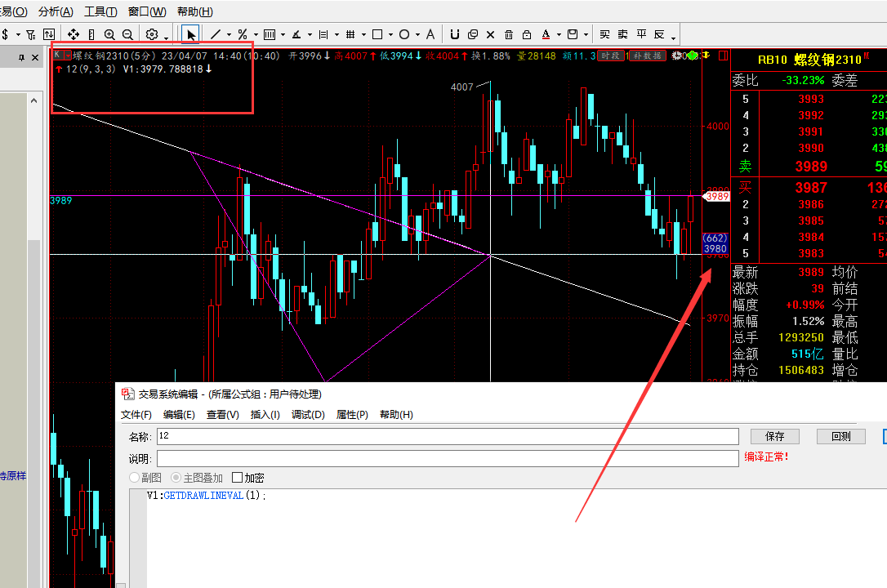Toggle the 加密 checkbox
The image size is (887, 588).
tap(237, 478)
